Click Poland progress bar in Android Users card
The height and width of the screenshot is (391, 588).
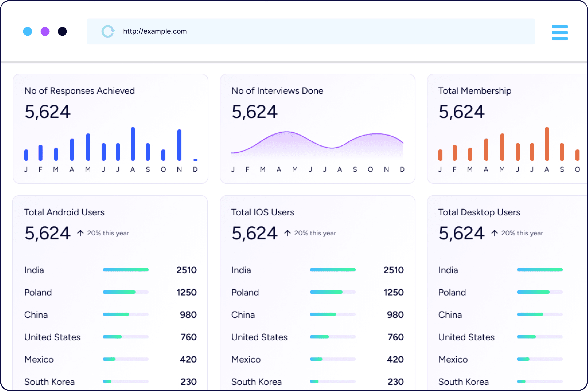tap(125, 292)
